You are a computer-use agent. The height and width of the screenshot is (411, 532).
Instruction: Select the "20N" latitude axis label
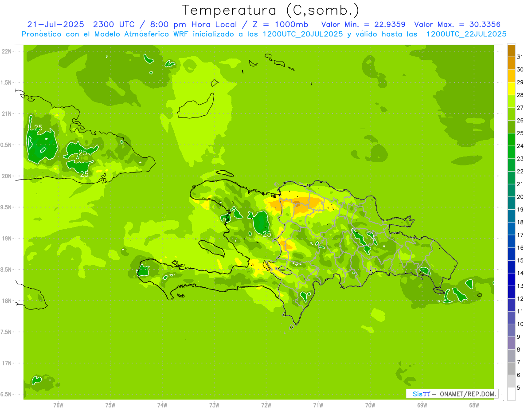(7, 176)
